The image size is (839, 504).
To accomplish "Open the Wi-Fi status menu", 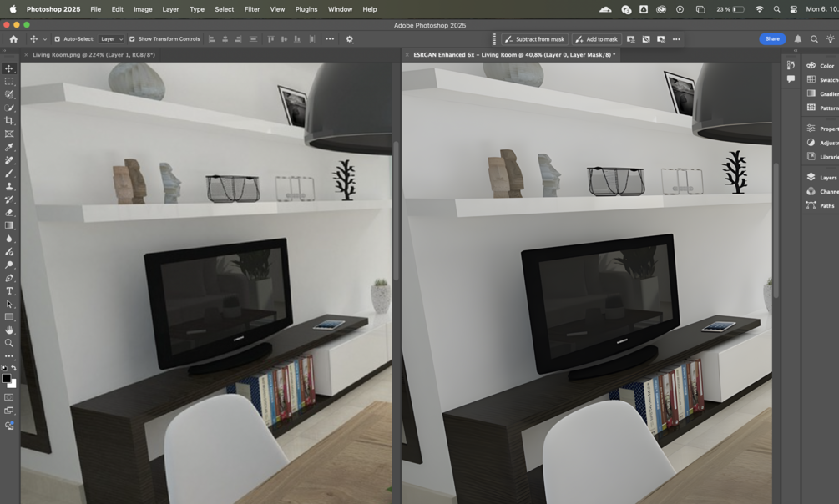I will 759,9.
